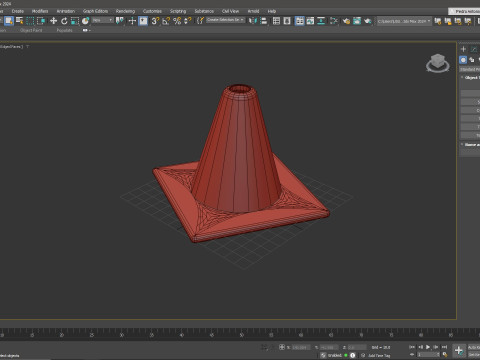The width and height of the screenshot is (480, 360).
Task: Select the Shapes category in the Command Panel
Action: click(472, 60)
